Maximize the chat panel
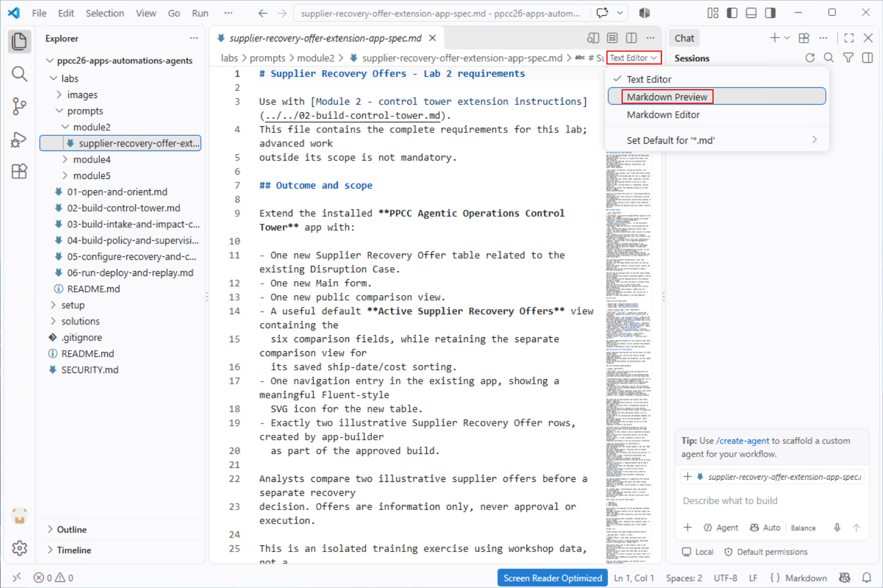 pyautogui.click(x=849, y=38)
